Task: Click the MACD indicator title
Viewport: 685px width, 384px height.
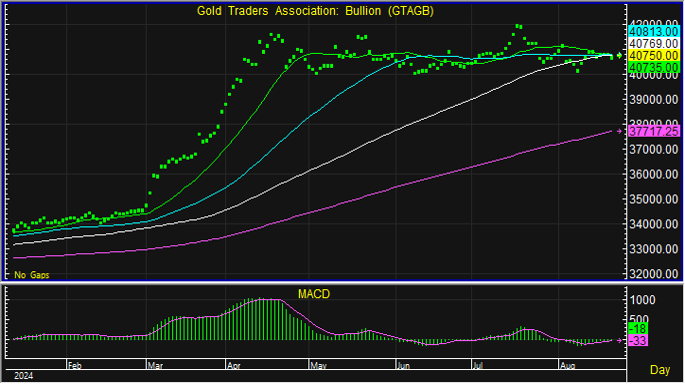Action: 314,294
